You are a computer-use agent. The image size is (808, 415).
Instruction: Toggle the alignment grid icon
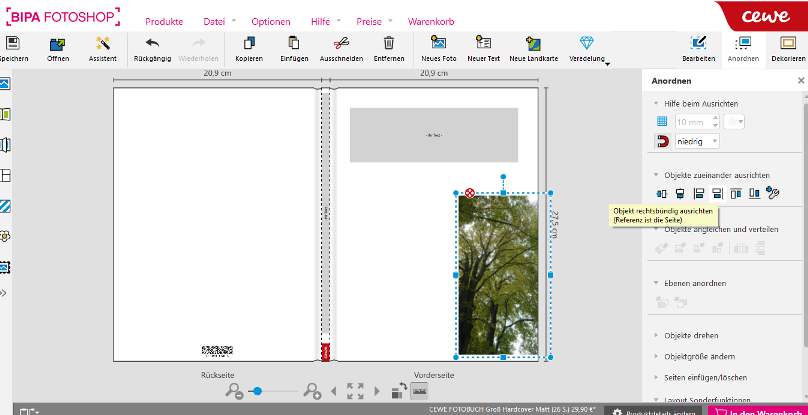point(662,122)
